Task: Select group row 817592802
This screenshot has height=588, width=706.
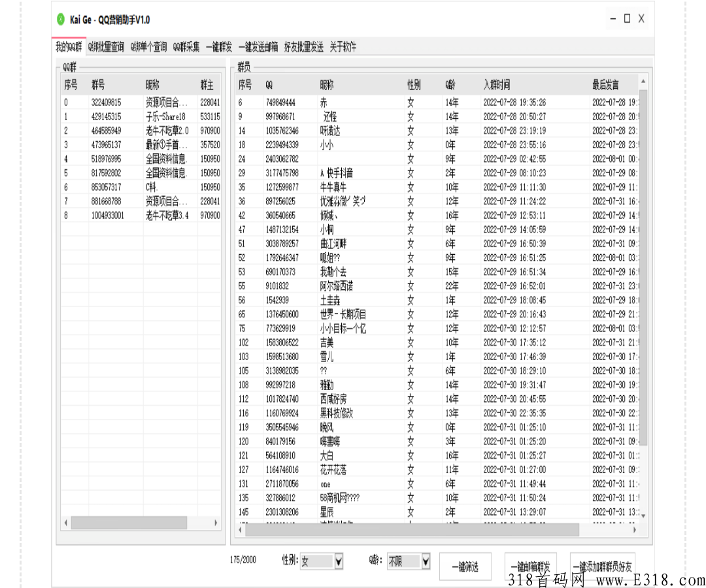Action: pyautogui.click(x=141, y=172)
